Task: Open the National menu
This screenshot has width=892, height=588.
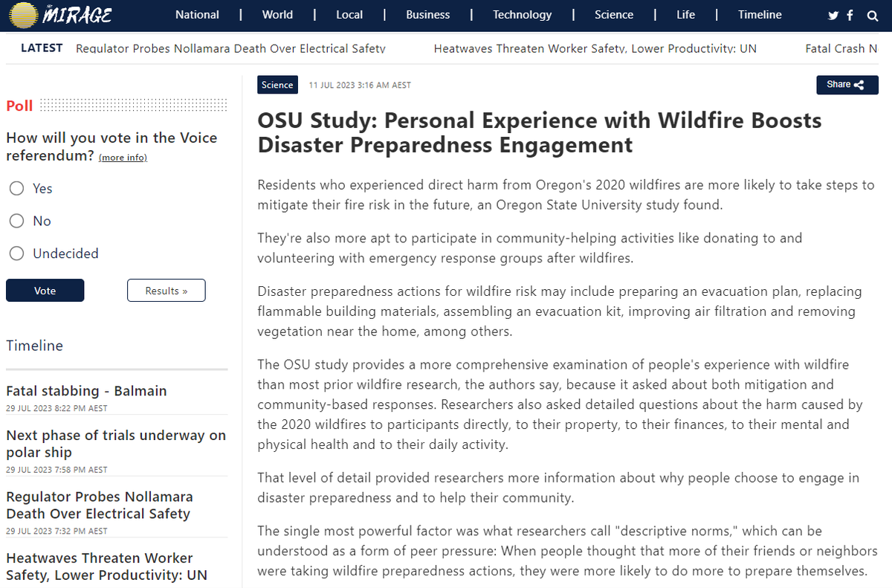Action: point(197,15)
